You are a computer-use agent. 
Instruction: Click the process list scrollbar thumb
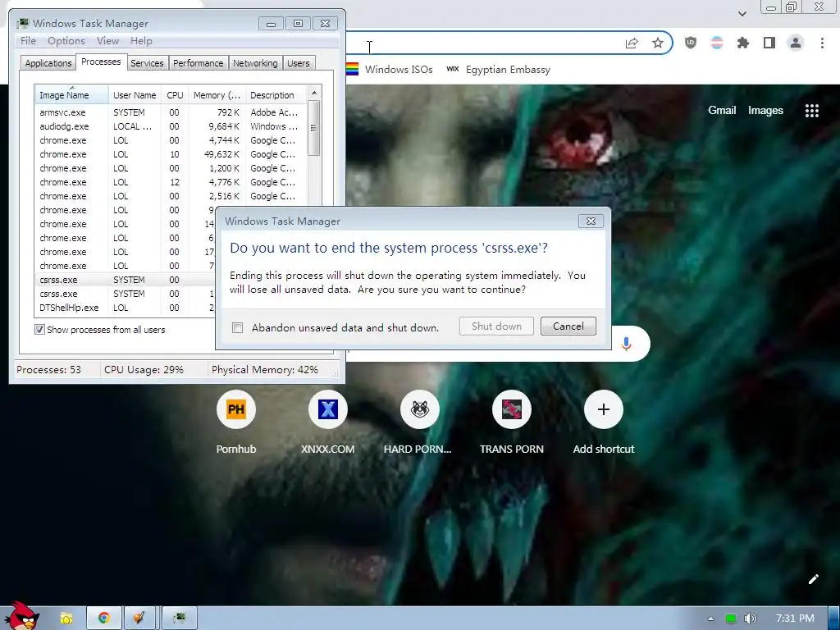tap(314, 128)
